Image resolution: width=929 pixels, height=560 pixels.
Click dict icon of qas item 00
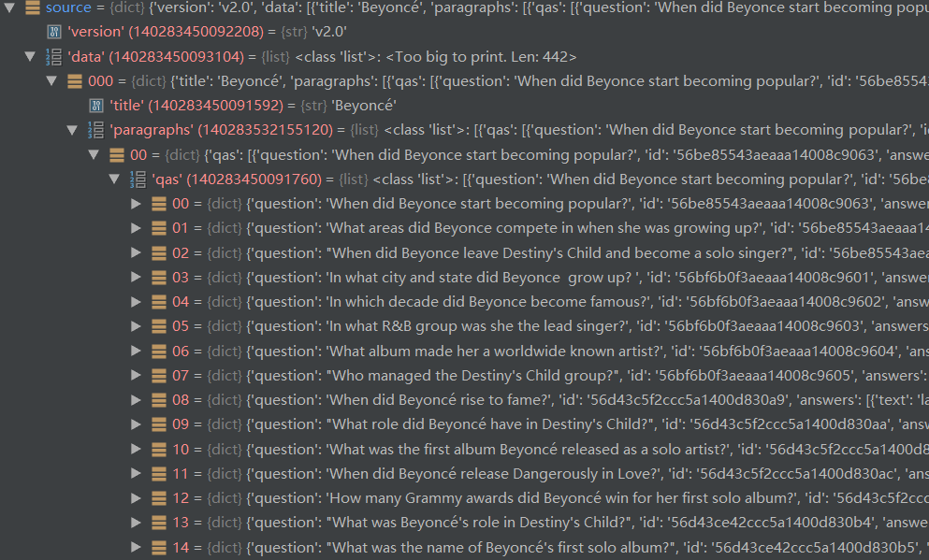[x=159, y=204]
